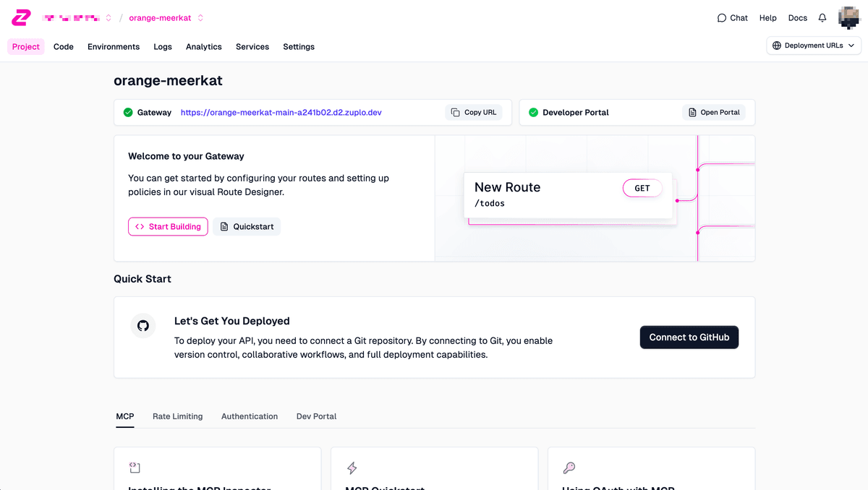Open Chat from the header
This screenshot has width=868, height=490.
[x=732, y=18]
